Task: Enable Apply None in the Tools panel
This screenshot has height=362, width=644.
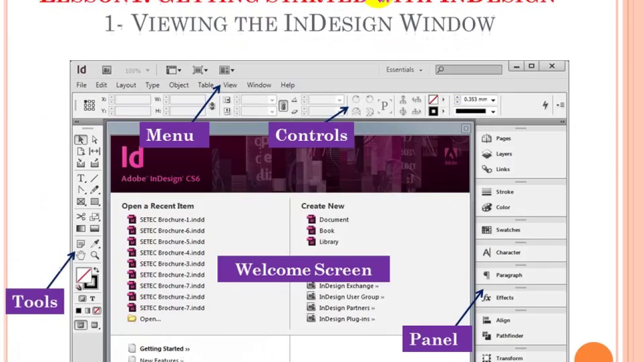Action: click(97, 311)
